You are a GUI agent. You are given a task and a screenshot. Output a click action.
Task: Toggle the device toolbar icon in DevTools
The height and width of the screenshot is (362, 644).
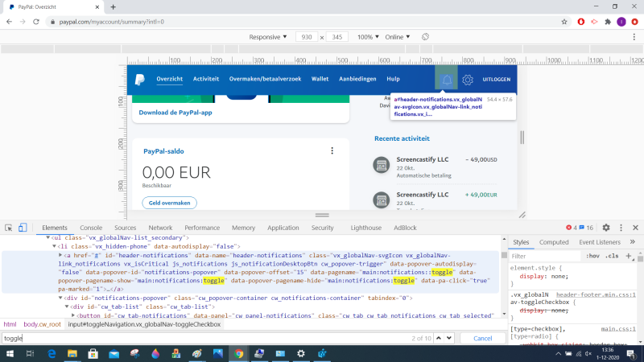pos(23,228)
